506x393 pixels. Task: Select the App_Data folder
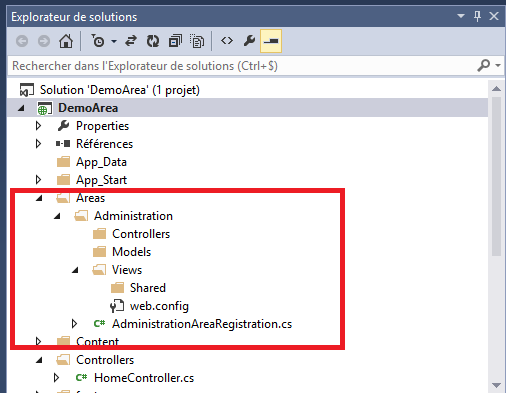tap(101, 162)
